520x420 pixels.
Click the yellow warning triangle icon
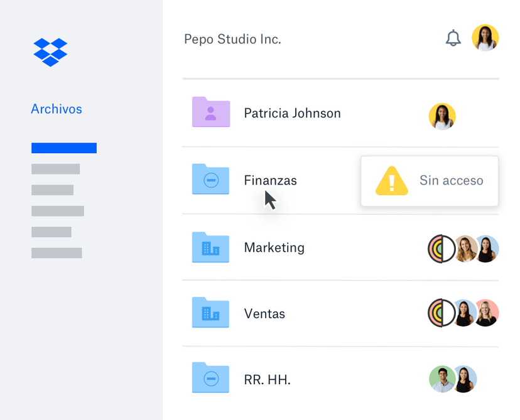391,181
